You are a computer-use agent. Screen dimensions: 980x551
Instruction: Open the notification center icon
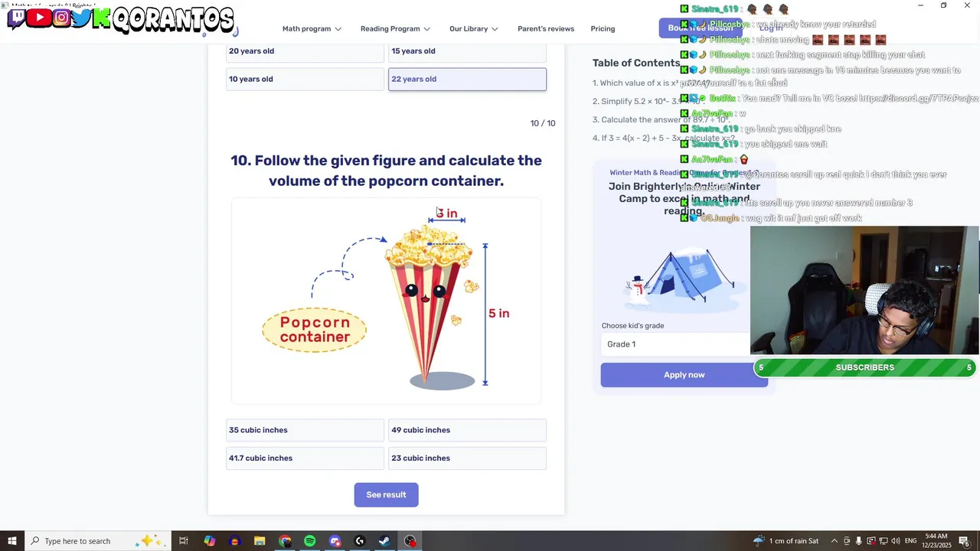click(964, 541)
